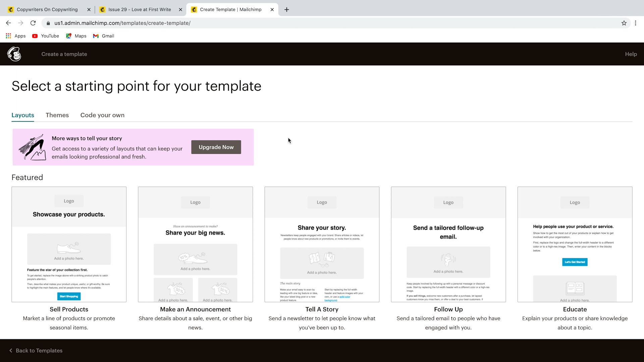Screen dimensions: 644x362
Task: Open a new browser tab with the plus
Action: tap(286, 9)
